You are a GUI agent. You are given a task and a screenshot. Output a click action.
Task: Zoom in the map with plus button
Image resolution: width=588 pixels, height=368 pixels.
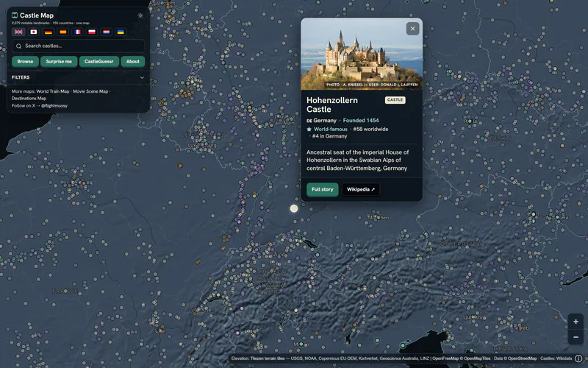[576, 322]
